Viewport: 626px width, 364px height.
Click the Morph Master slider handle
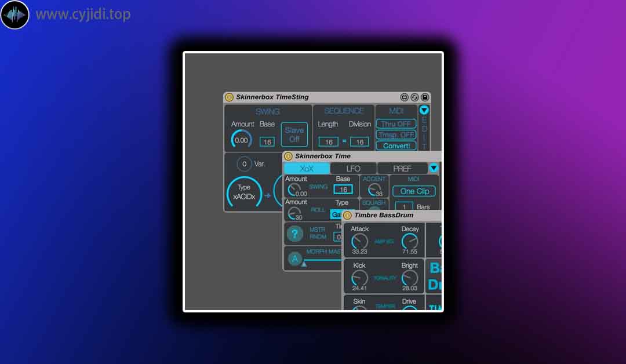[304, 263]
